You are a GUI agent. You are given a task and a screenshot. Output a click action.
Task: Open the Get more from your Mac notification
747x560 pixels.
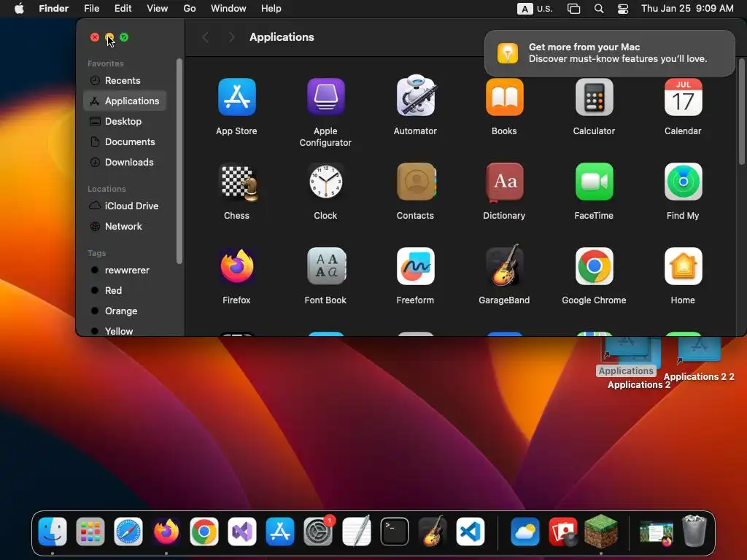click(610, 52)
